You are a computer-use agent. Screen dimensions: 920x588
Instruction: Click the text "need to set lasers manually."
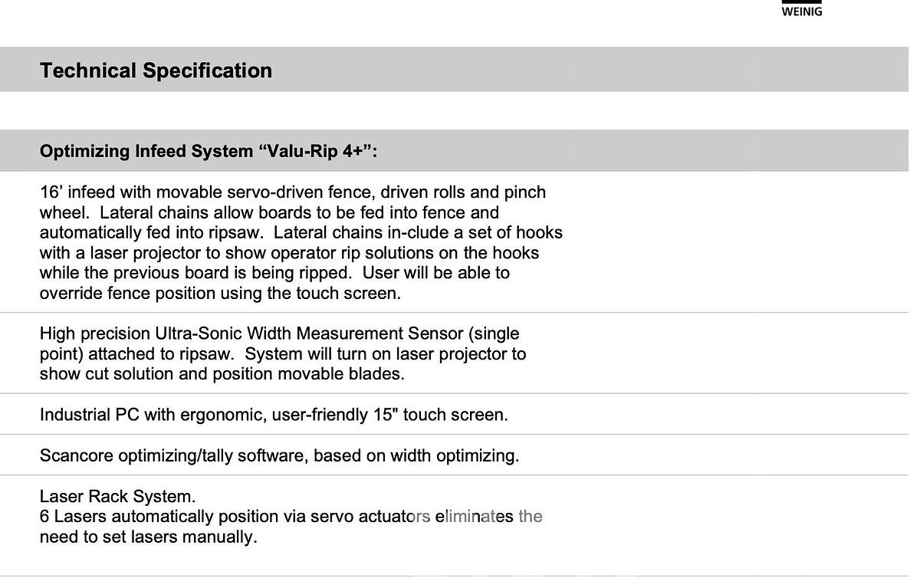pyautogui.click(x=148, y=537)
